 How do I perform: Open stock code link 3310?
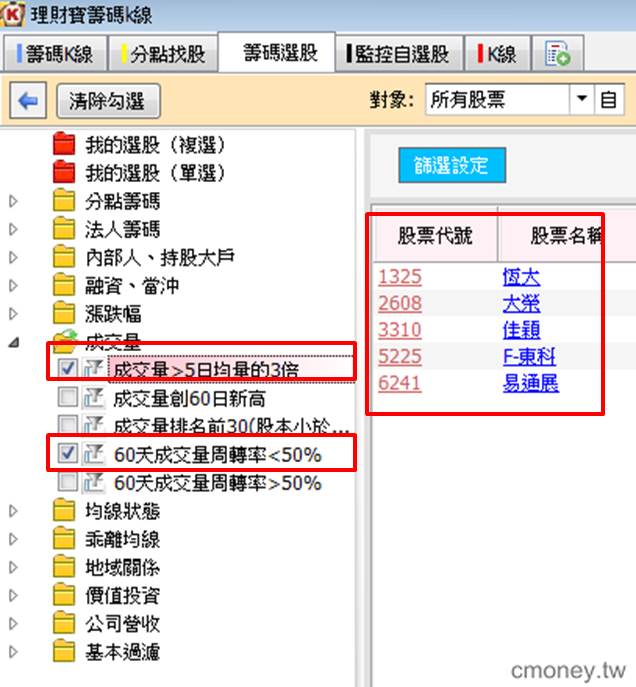point(400,330)
